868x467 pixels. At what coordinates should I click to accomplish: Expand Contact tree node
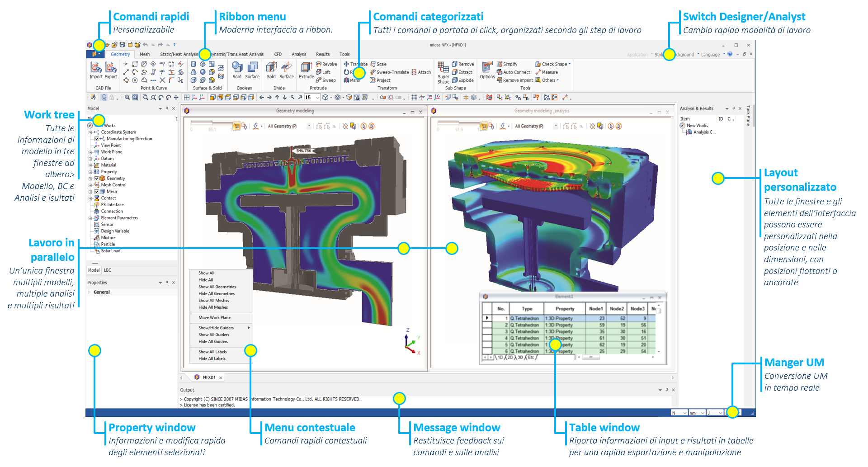point(90,198)
